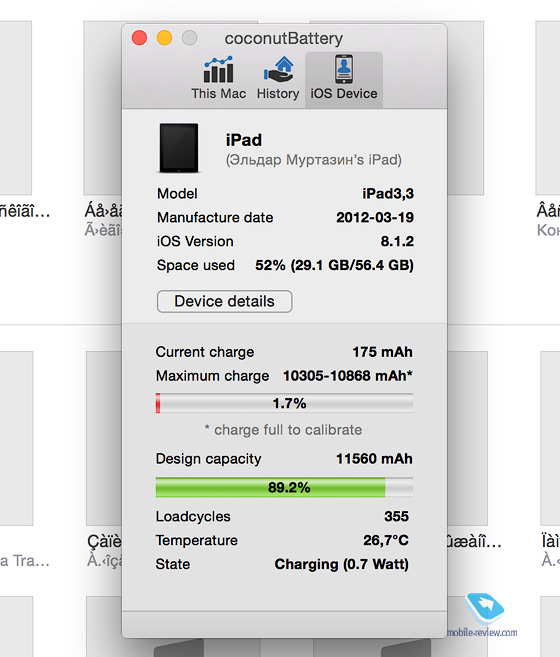The width and height of the screenshot is (560, 657).
Task: Open the History hand-and-house icon
Action: (278, 70)
